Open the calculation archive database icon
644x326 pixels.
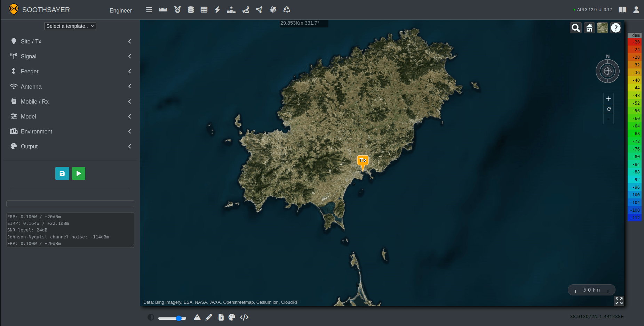(x=191, y=10)
